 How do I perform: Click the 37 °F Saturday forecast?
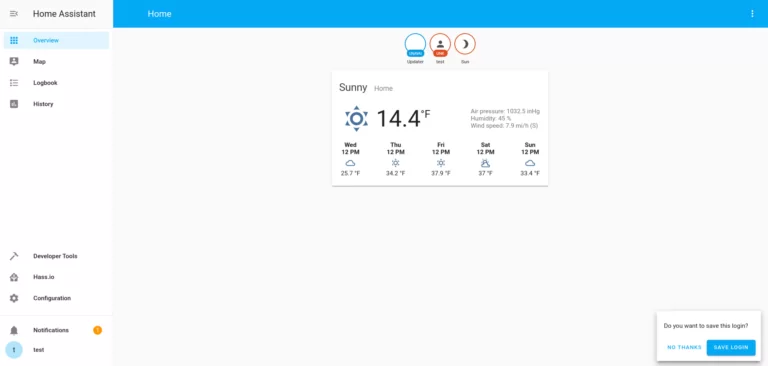click(485, 173)
